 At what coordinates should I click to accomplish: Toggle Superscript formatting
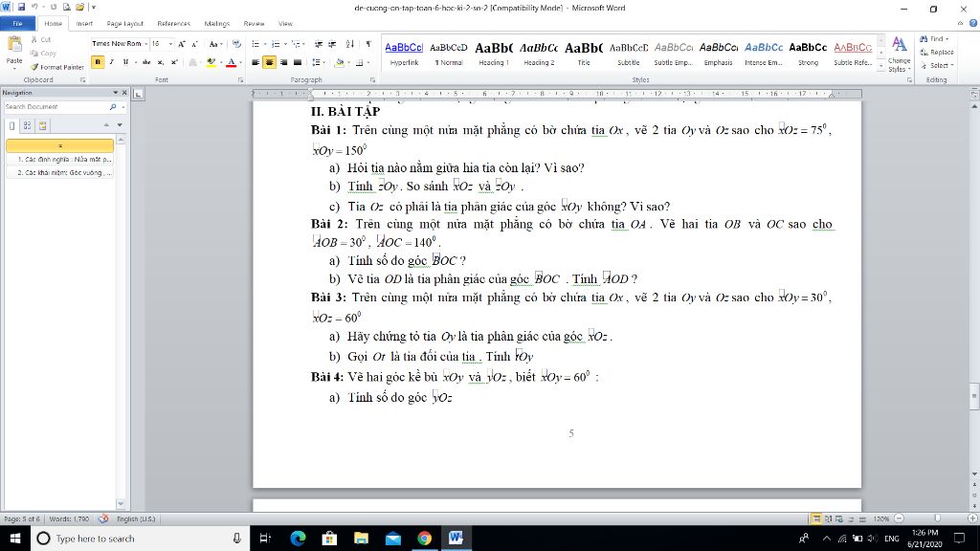[x=174, y=62]
